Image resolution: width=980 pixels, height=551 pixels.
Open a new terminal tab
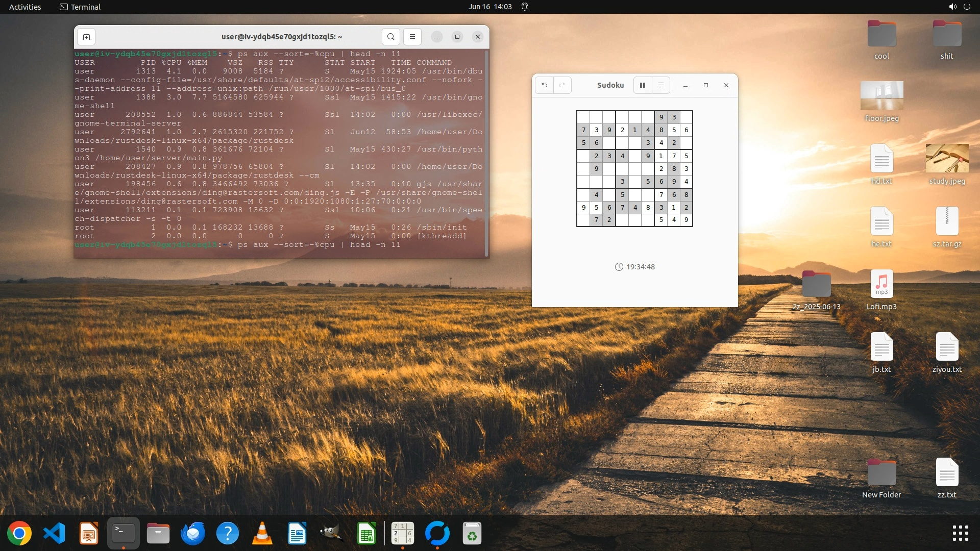tap(86, 37)
